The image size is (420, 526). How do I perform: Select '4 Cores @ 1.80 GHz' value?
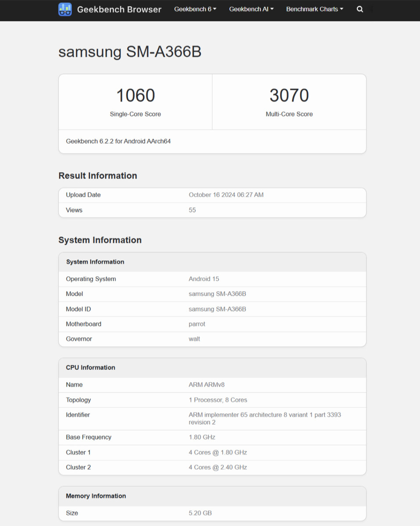coord(218,452)
